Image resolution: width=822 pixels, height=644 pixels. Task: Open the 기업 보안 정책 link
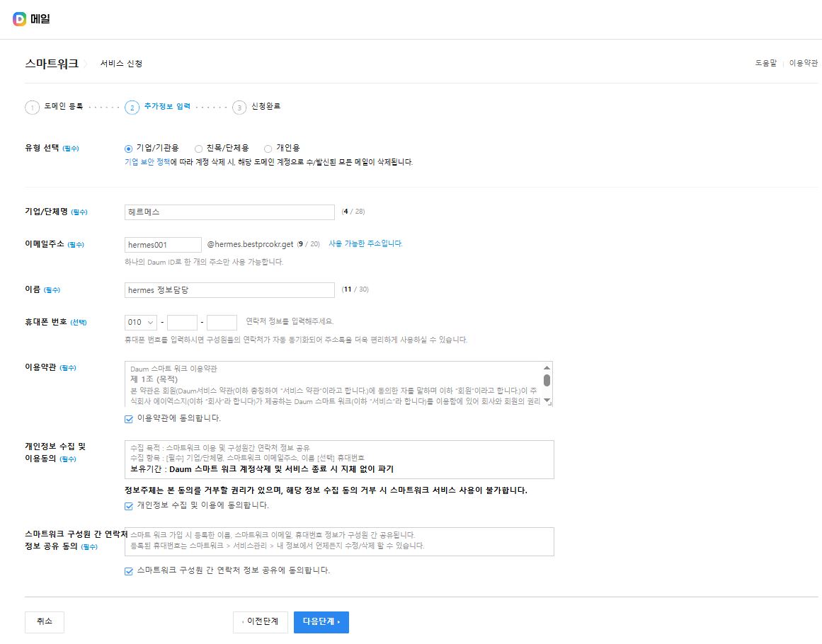click(x=147, y=162)
